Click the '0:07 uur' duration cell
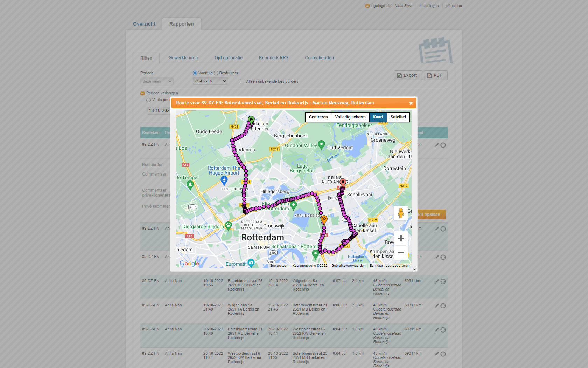Screen dimensions: 588x368 (x=340, y=281)
